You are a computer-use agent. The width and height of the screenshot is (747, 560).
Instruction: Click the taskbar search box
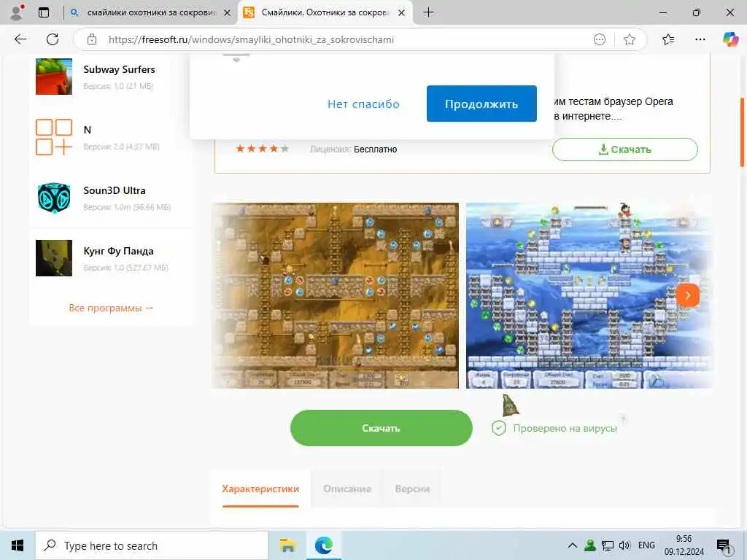(152, 545)
